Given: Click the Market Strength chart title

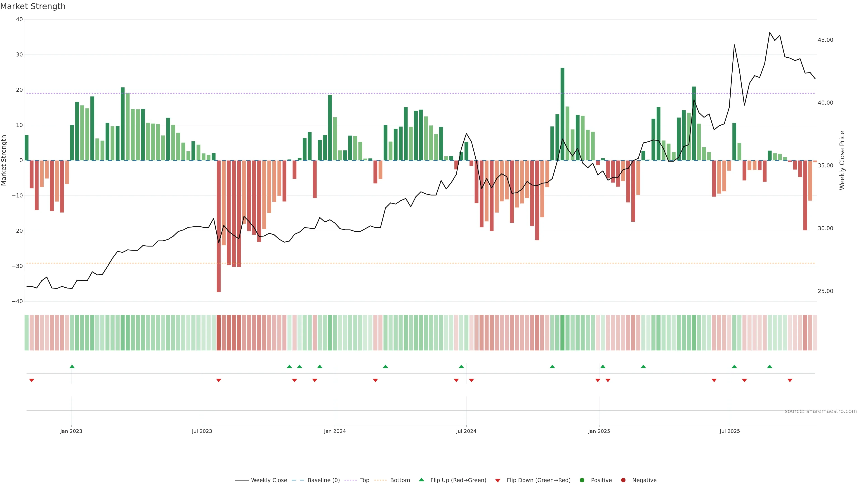Looking at the screenshot, I should tap(33, 6).
